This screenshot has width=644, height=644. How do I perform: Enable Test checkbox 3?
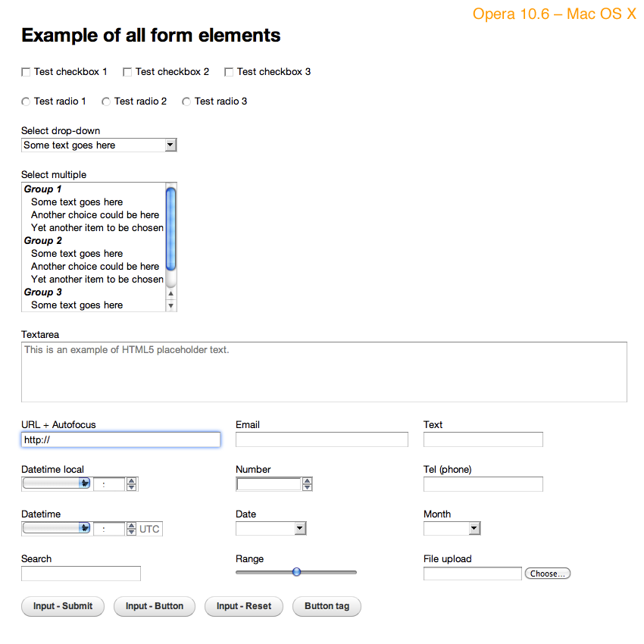tap(229, 72)
